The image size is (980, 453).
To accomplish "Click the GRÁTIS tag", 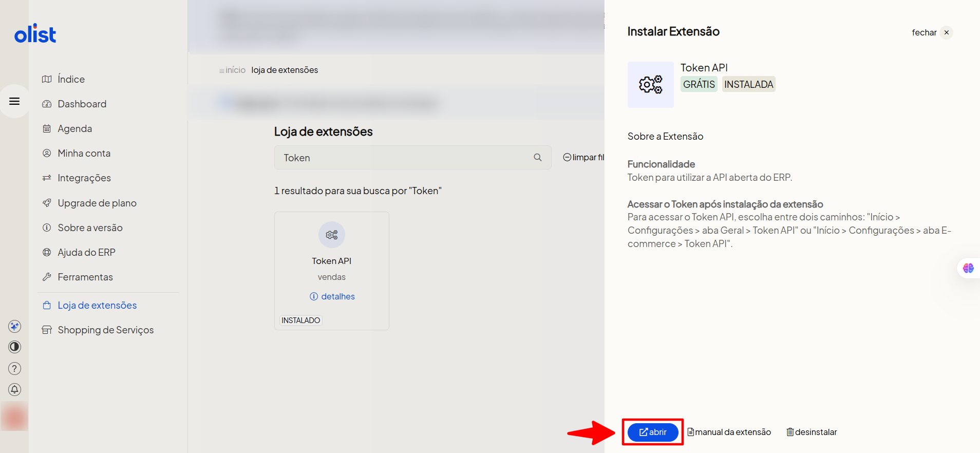I will pos(699,84).
